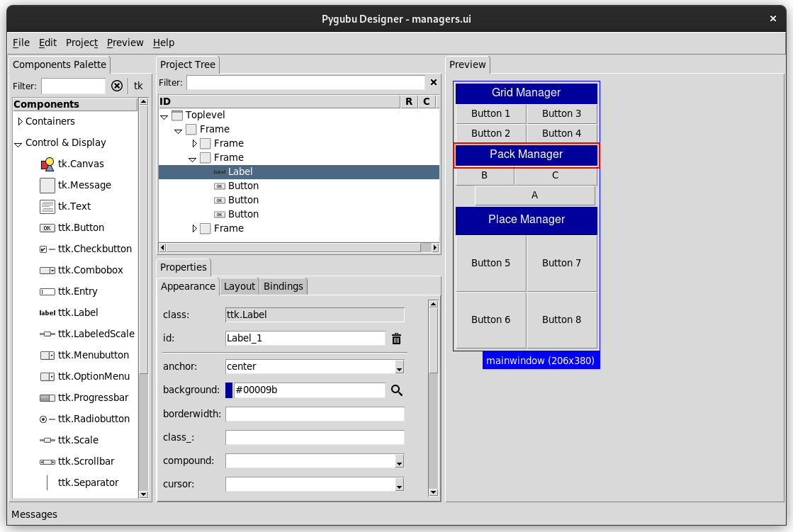Select the ttk.Button component icon
This screenshot has height=532, width=793.
click(47, 227)
